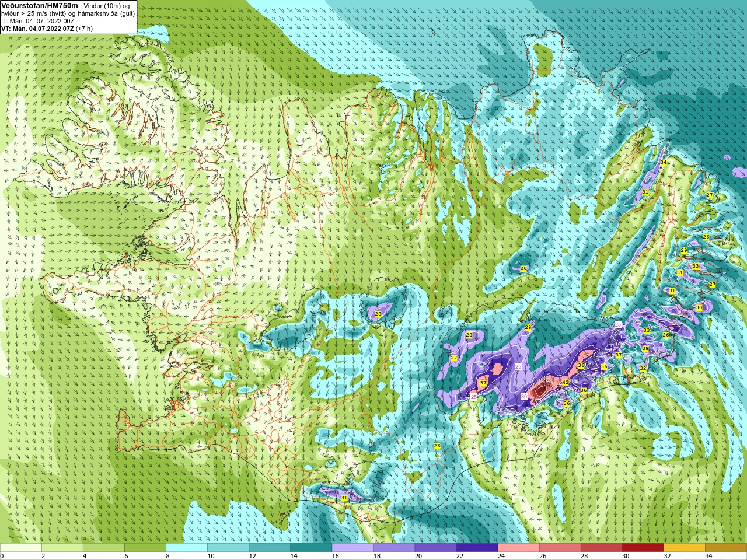The image size is (747, 560).
Task: Click the 18–20 m/s light purple legend swatch
Action: [394, 548]
